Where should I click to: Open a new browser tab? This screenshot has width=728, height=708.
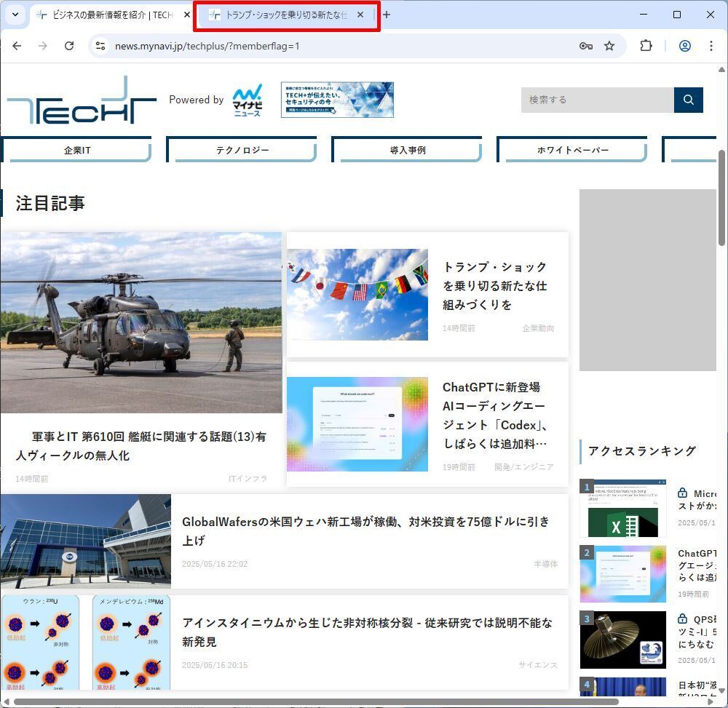click(x=387, y=15)
